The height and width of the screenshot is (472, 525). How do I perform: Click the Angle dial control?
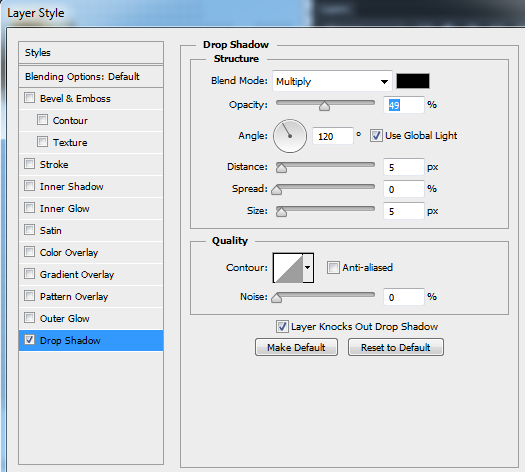pos(290,136)
